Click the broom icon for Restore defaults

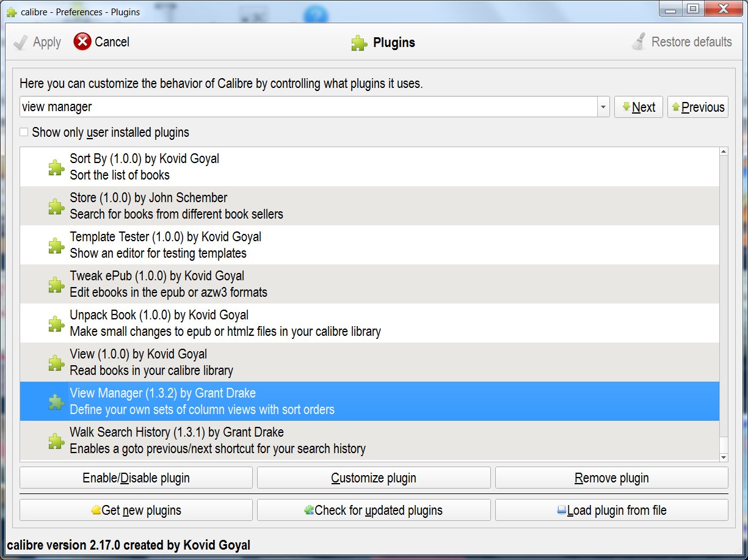(639, 42)
